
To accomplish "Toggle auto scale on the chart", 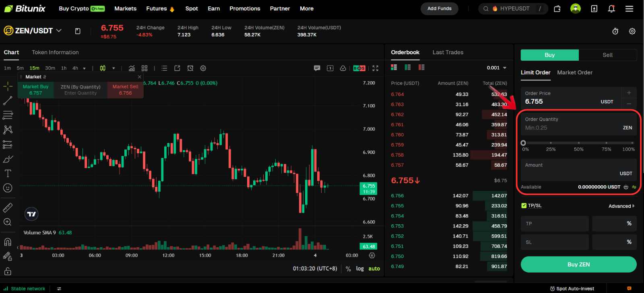I will (x=374, y=269).
